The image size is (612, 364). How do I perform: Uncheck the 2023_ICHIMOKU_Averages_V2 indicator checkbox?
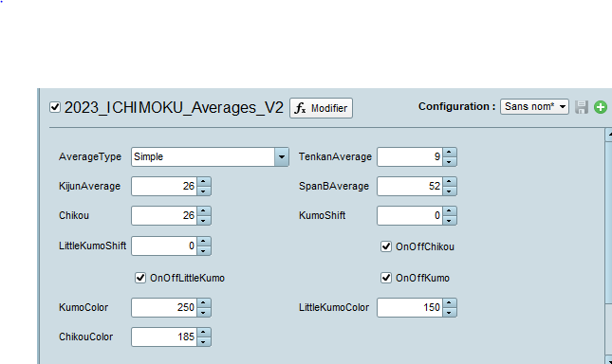tap(55, 107)
